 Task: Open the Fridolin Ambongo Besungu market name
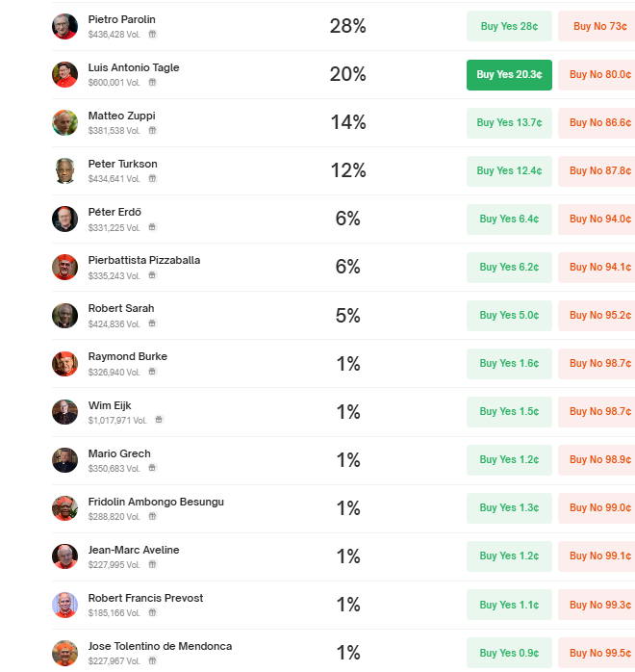coord(156,502)
